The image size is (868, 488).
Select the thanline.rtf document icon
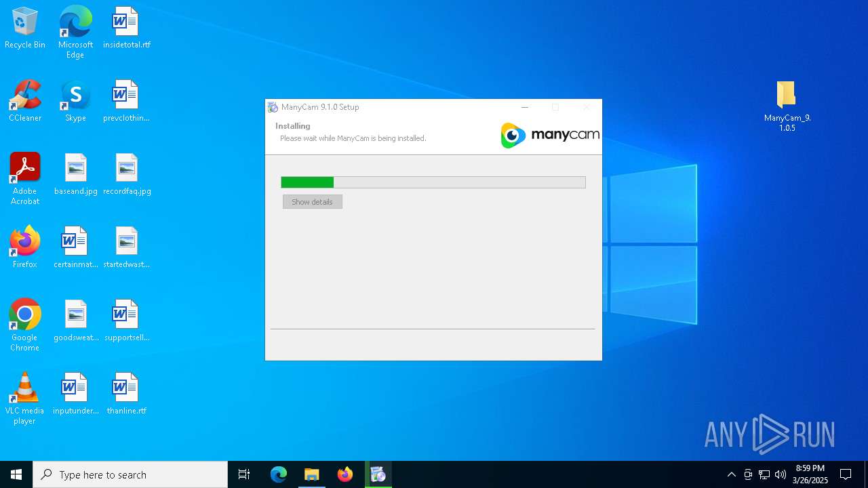point(127,394)
